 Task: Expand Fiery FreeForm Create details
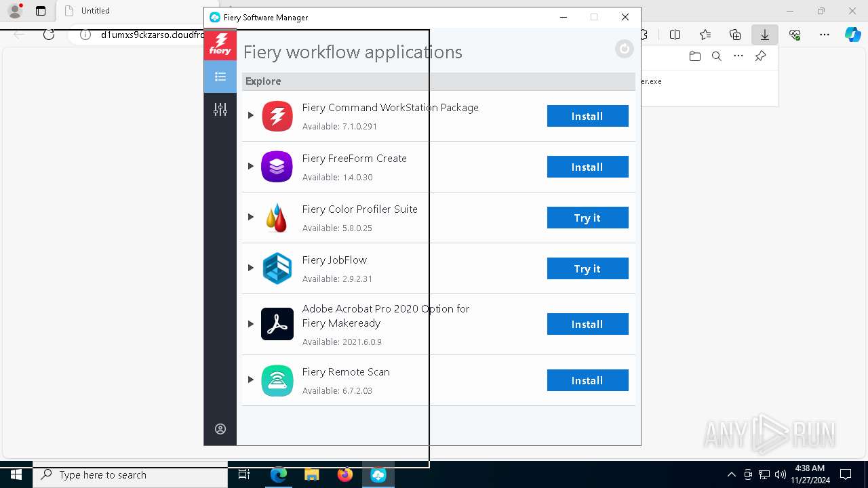click(x=250, y=166)
